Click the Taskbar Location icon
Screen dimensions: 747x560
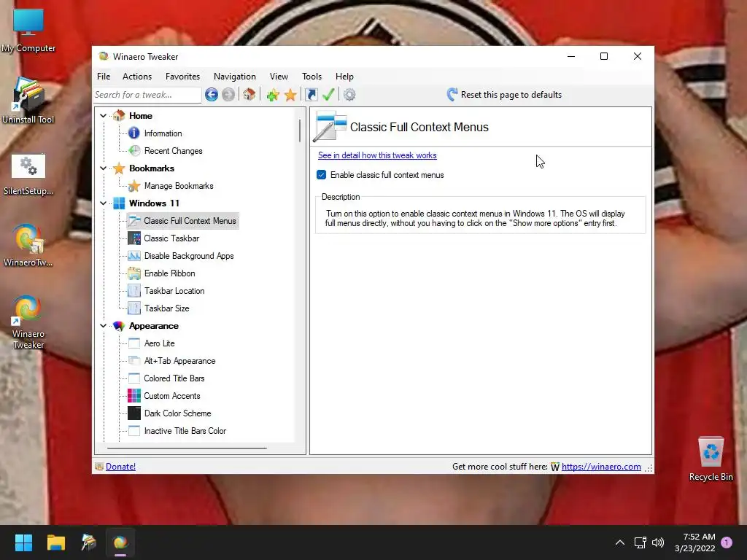tap(134, 291)
